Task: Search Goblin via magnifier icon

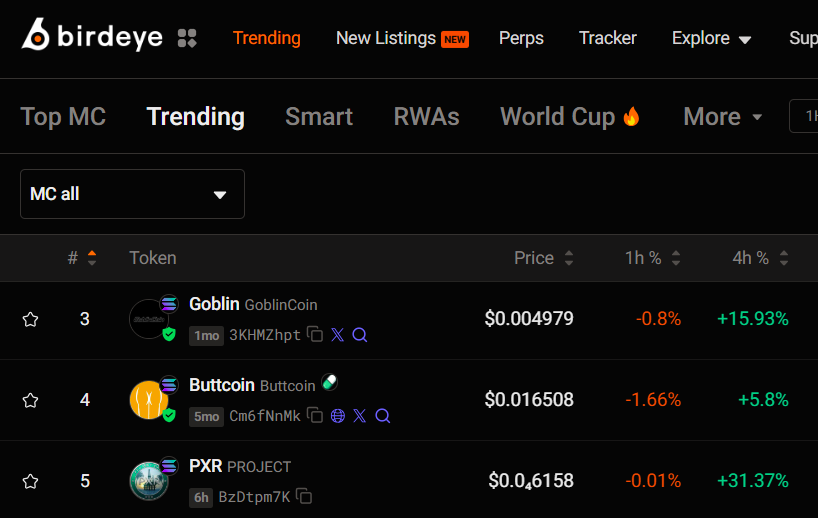Action: pos(360,334)
